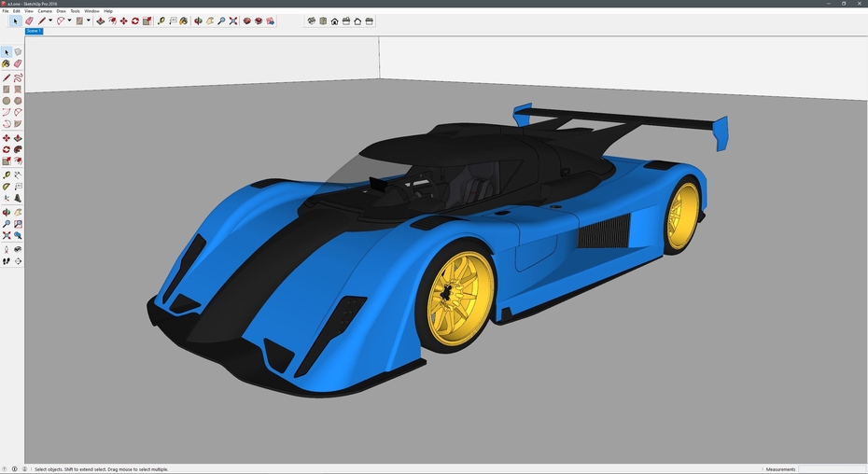Activate the Push/Pull tool in top toolbar

tap(101, 21)
